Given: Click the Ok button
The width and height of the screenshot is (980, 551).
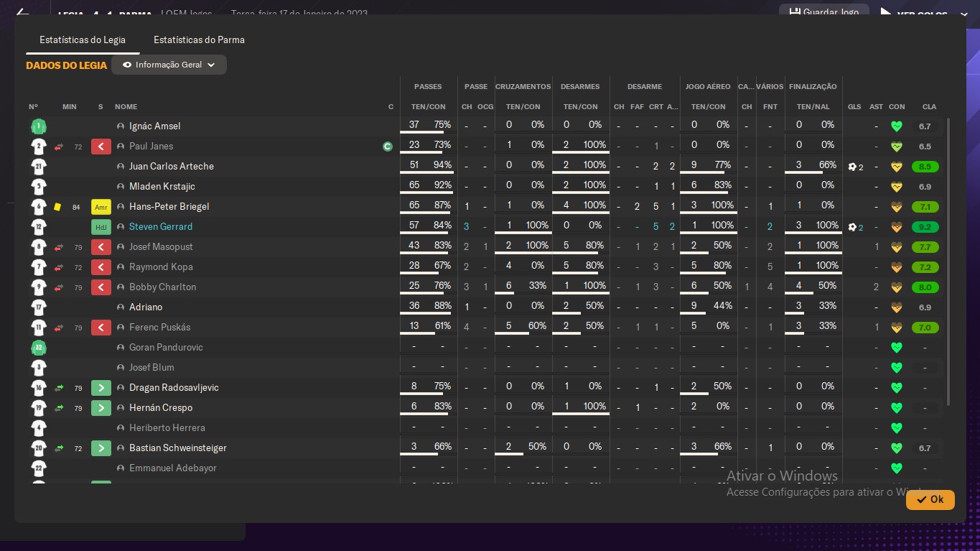Looking at the screenshot, I should [x=930, y=499].
